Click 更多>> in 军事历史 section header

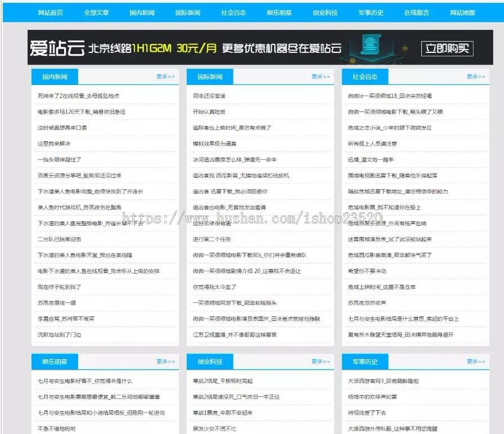[x=476, y=361]
